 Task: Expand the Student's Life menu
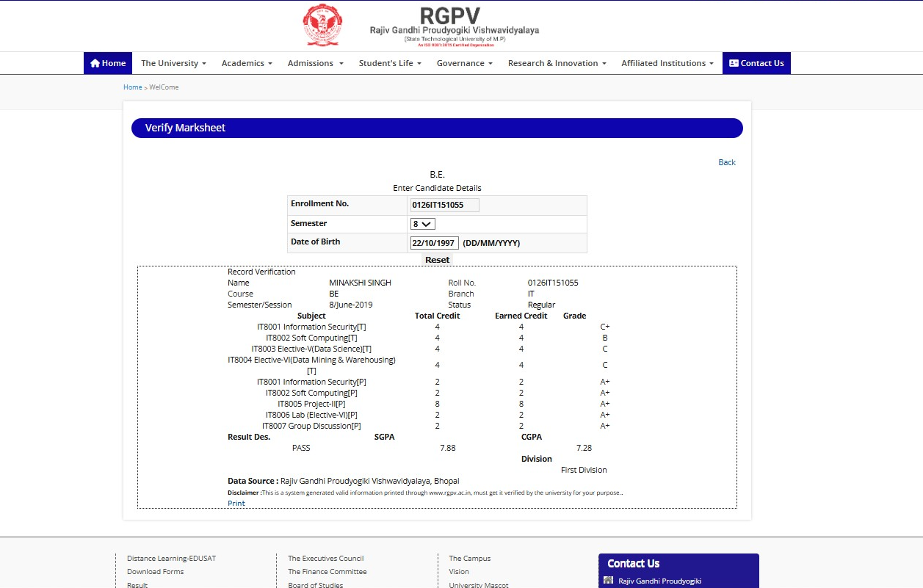(390, 63)
